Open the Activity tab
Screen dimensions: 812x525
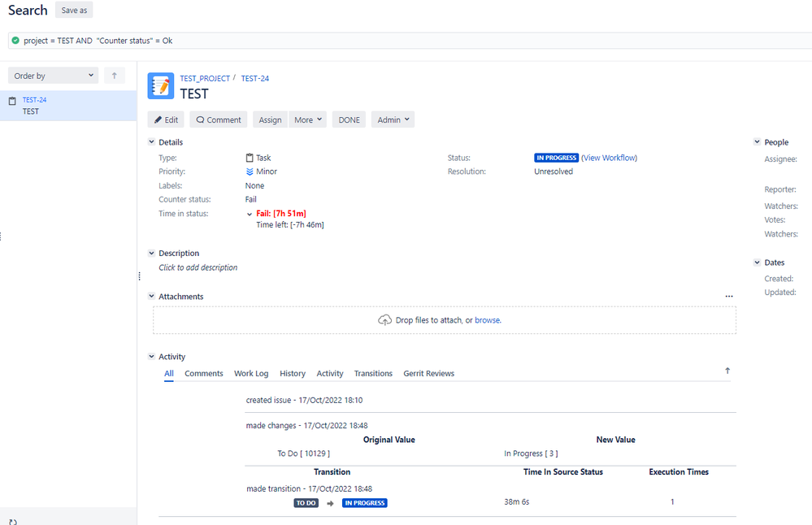pyautogui.click(x=330, y=373)
